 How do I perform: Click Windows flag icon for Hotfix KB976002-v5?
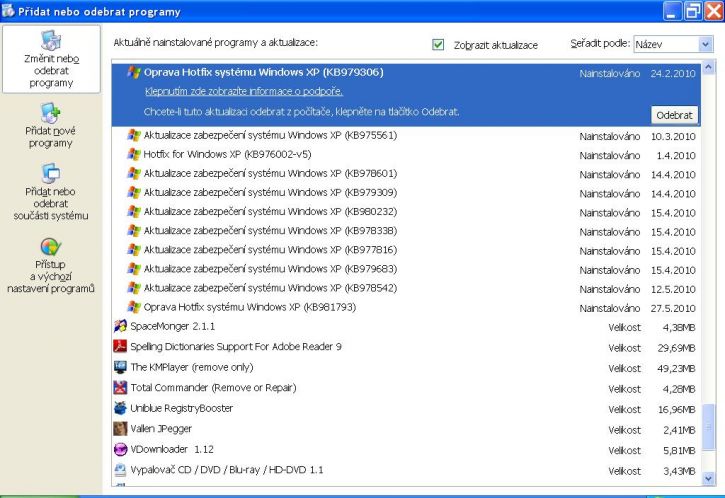134,154
